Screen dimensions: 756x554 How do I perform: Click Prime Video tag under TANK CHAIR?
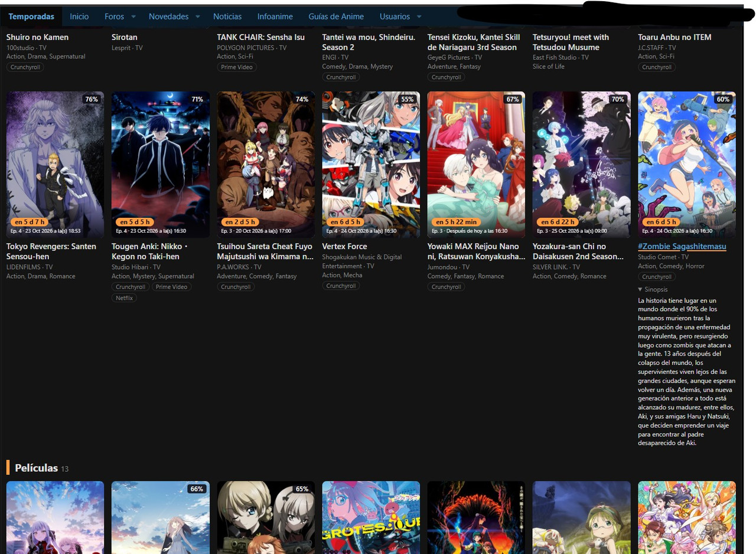[237, 67]
